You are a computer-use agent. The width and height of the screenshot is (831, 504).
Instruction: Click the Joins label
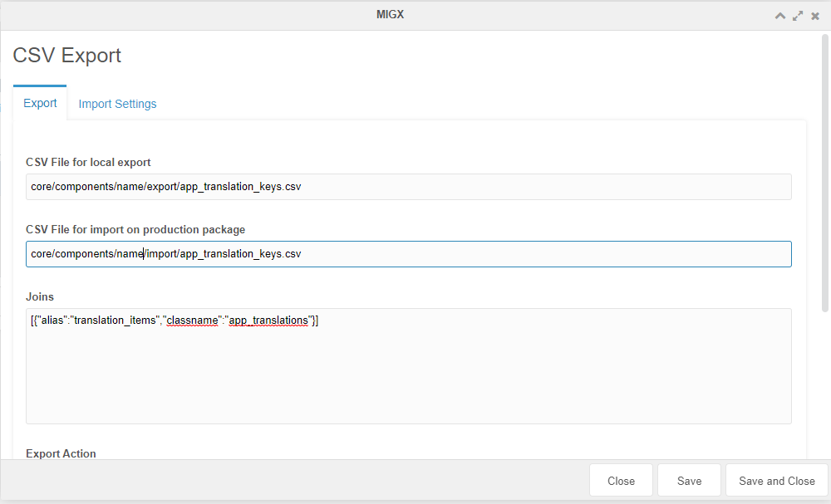click(x=40, y=297)
